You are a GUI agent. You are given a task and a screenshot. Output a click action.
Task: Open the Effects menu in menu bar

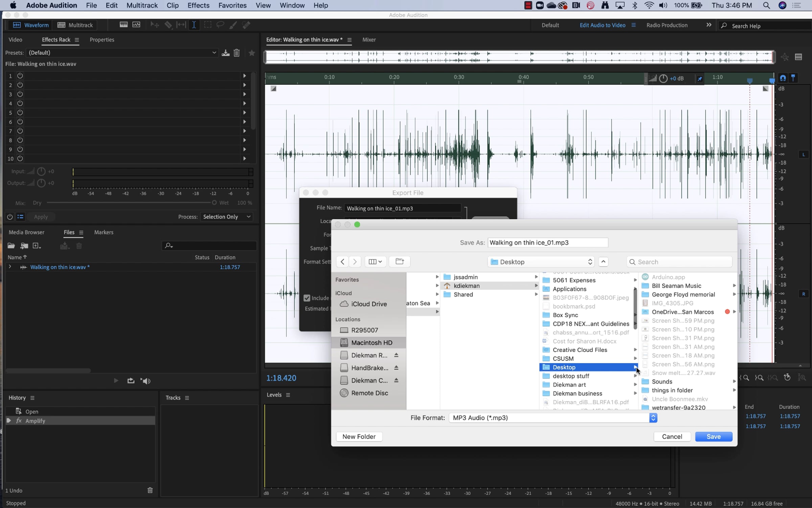click(198, 5)
